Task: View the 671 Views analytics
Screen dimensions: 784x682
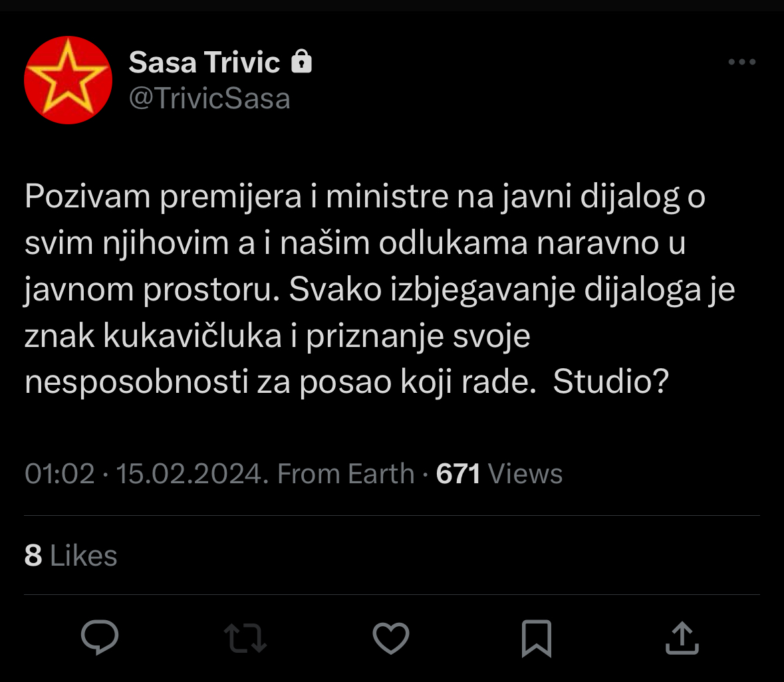Action: (x=499, y=474)
